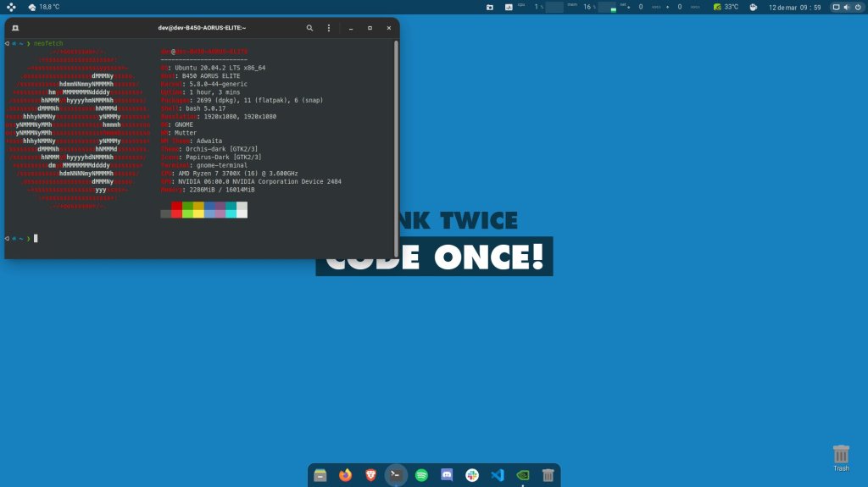This screenshot has height=487, width=868.
Task: Open the Activities overview in top-left corner
Action: [x=9, y=7]
